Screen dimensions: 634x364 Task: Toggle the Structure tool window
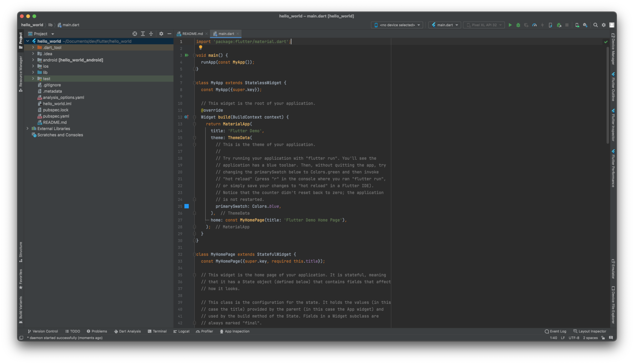[x=21, y=252]
